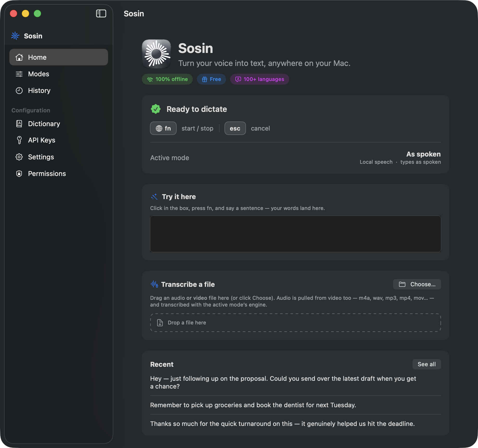Image resolution: width=478 pixels, height=448 pixels.
Task: Toggle the sidebar panel icon
Action: pyautogui.click(x=101, y=13)
